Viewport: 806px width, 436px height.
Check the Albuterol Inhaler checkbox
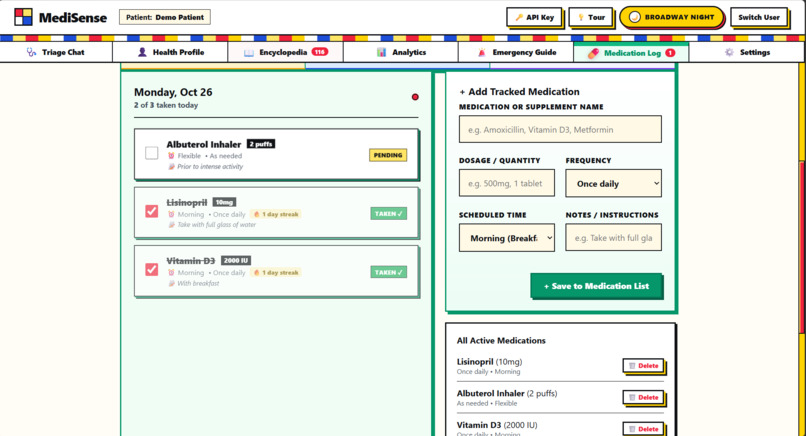152,153
